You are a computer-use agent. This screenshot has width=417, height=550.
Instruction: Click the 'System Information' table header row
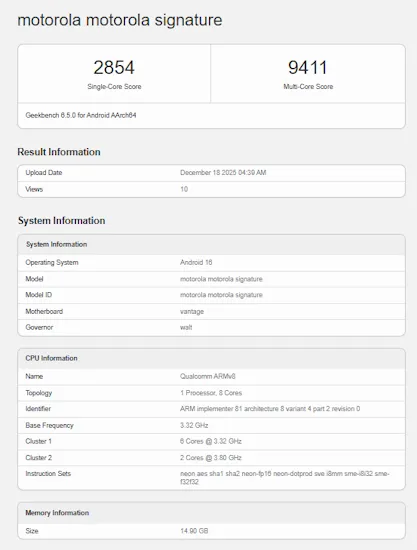(211, 244)
